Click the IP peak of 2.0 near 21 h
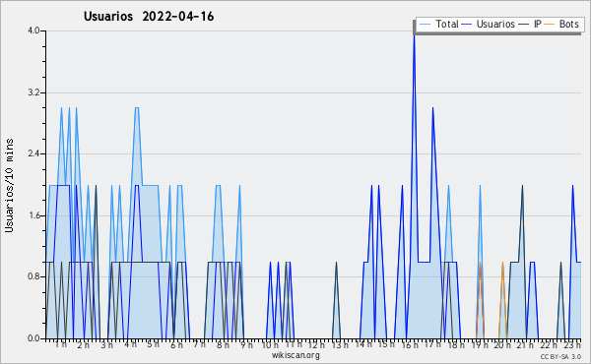The image size is (591, 364). click(522, 187)
